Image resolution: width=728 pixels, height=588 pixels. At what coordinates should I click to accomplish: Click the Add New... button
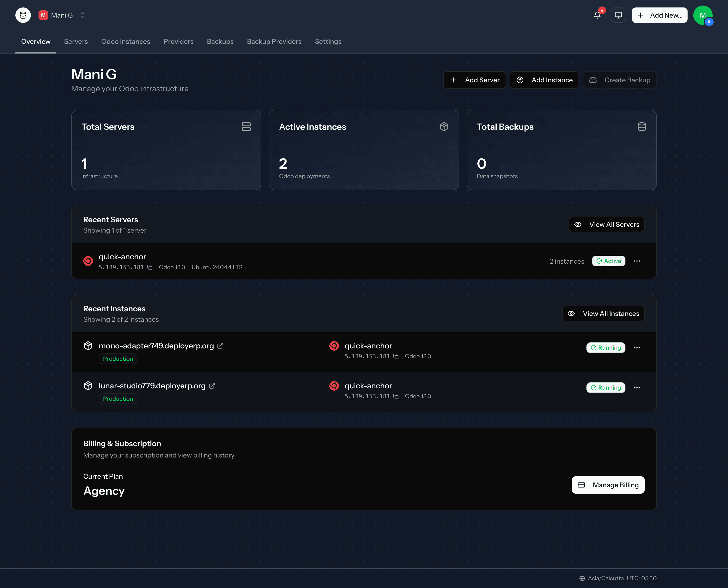pyautogui.click(x=659, y=15)
